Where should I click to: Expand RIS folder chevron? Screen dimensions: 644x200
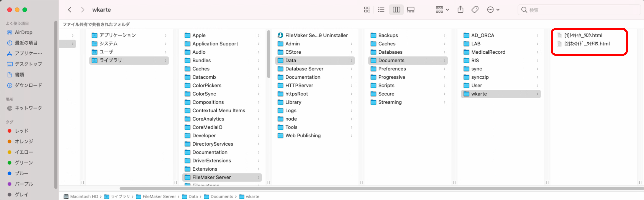pos(537,60)
